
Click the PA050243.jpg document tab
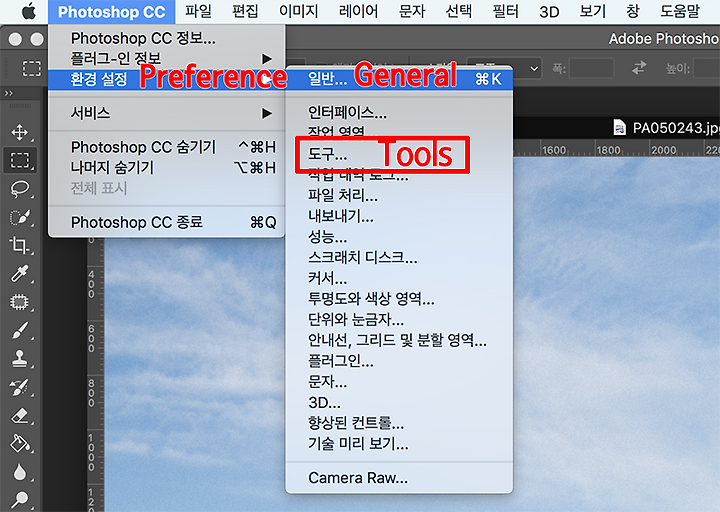point(667,127)
